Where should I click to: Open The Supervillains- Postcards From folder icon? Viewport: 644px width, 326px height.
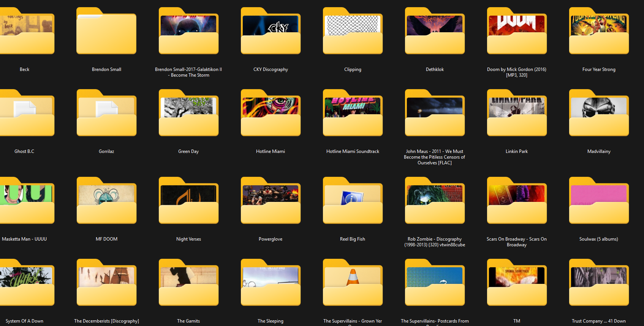click(435, 282)
